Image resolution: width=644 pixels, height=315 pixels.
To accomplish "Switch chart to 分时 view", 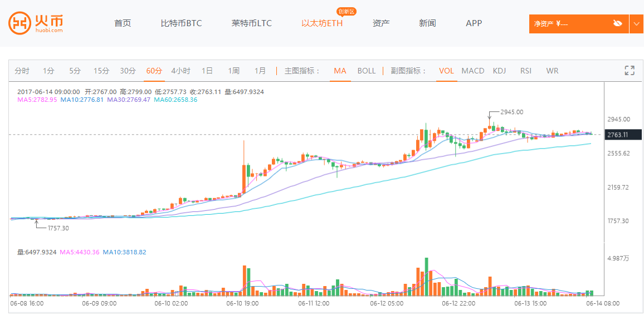I will click(x=22, y=71).
